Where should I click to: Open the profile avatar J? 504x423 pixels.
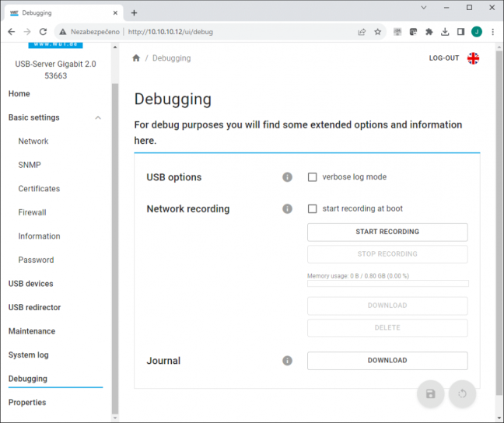coord(476,32)
